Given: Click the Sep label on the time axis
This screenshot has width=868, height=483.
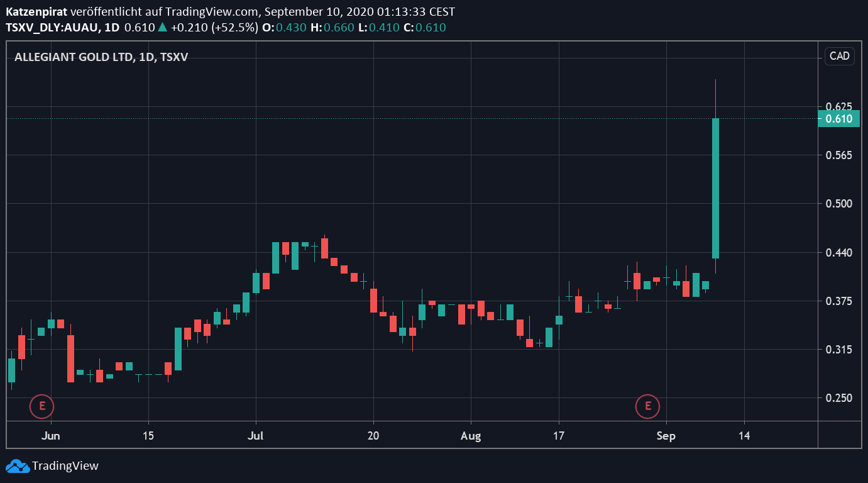Looking at the screenshot, I should click(x=666, y=436).
